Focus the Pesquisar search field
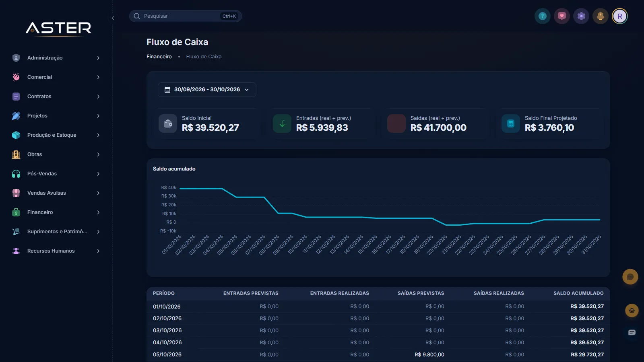The image size is (644, 362). pyautogui.click(x=186, y=16)
